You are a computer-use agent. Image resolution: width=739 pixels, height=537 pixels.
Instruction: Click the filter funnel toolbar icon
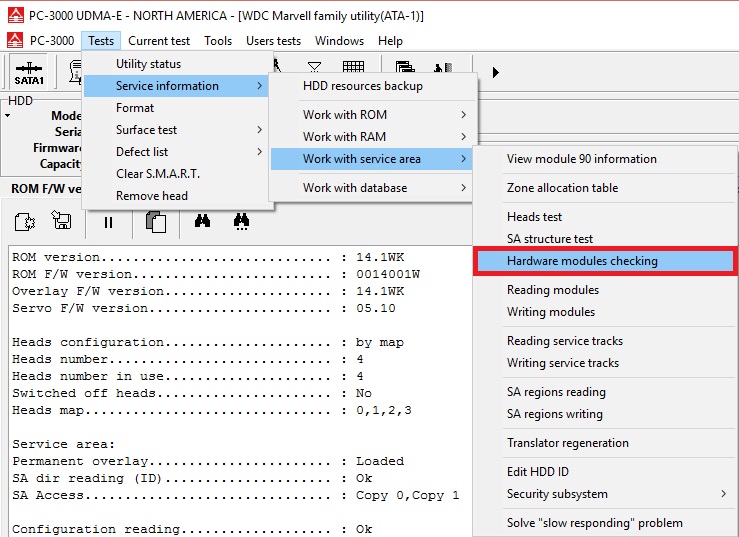coord(314,66)
